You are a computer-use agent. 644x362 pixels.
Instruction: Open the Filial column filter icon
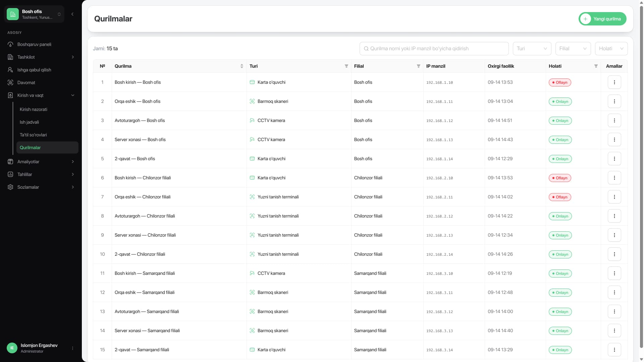[419, 66]
